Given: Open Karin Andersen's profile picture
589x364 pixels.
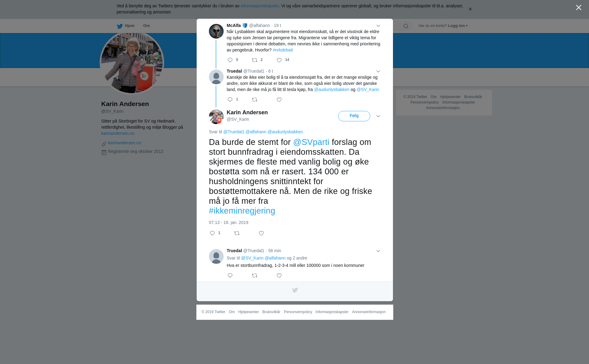Looking at the screenshot, I should (216, 117).
